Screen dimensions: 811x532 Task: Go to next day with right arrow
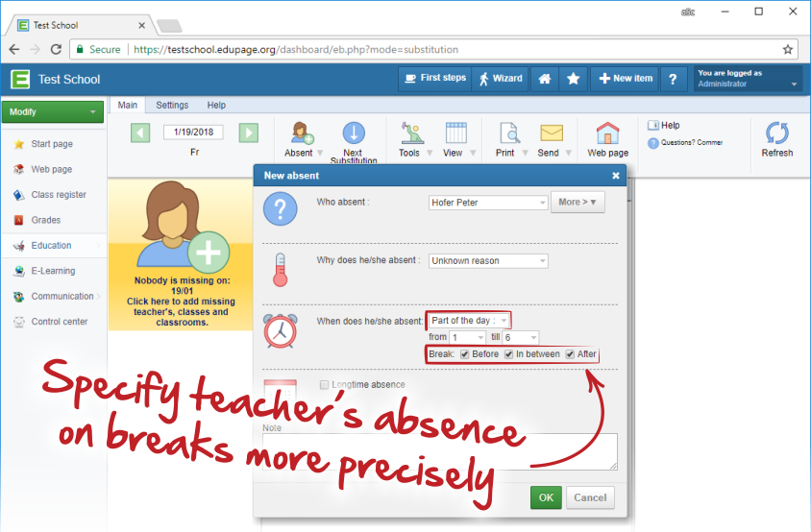coord(248,133)
